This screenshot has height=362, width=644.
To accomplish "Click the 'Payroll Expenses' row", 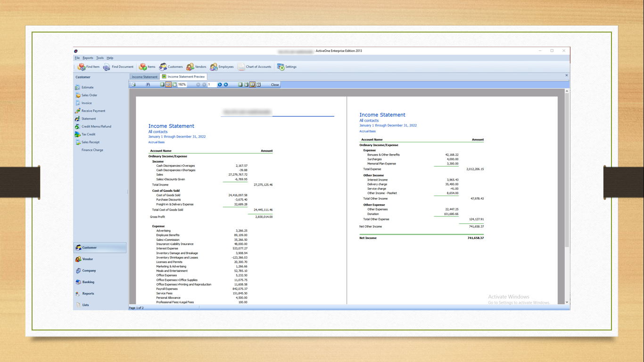I will [202, 289].
